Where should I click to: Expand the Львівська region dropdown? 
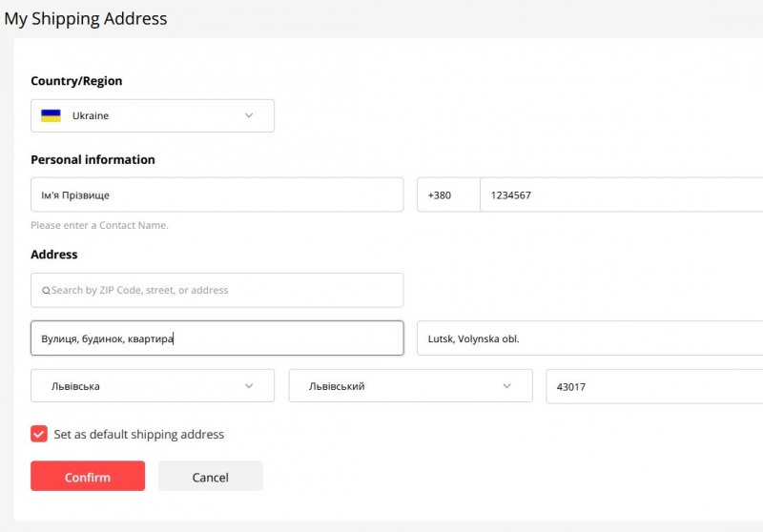tap(143, 386)
